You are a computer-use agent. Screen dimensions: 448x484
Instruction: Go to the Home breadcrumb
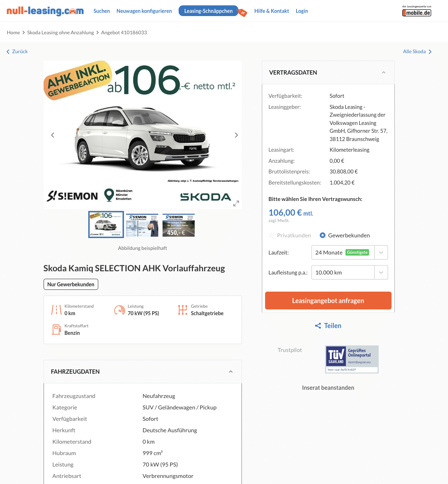(x=14, y=32)
